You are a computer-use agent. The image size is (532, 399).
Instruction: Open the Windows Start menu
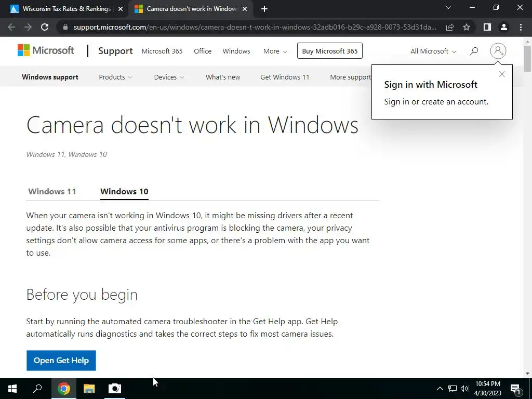[12, 389]
